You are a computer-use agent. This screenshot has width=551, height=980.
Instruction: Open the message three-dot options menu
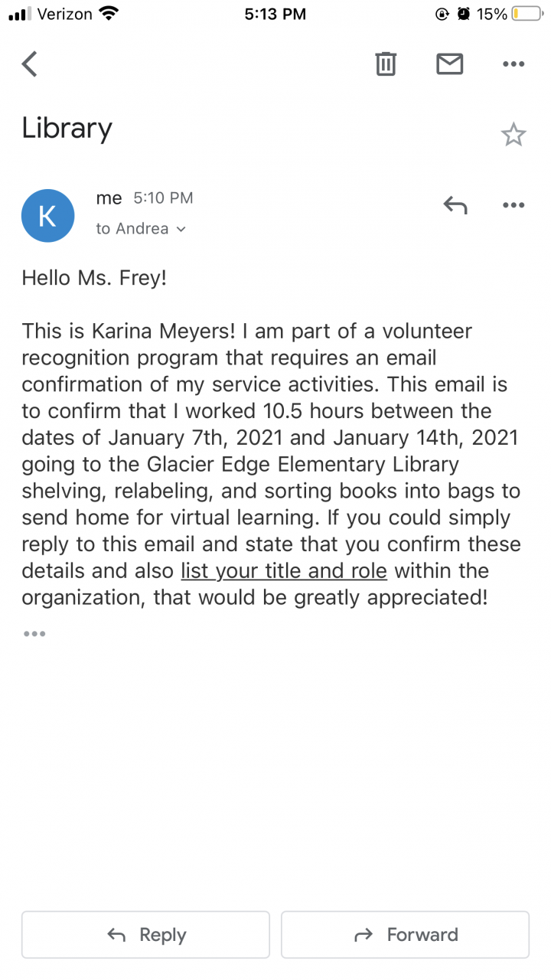coord(514,205)
